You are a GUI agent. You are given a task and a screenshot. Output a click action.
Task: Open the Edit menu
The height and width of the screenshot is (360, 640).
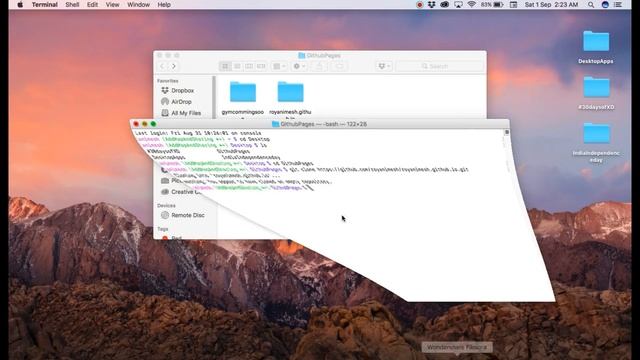tap(92, 5)
